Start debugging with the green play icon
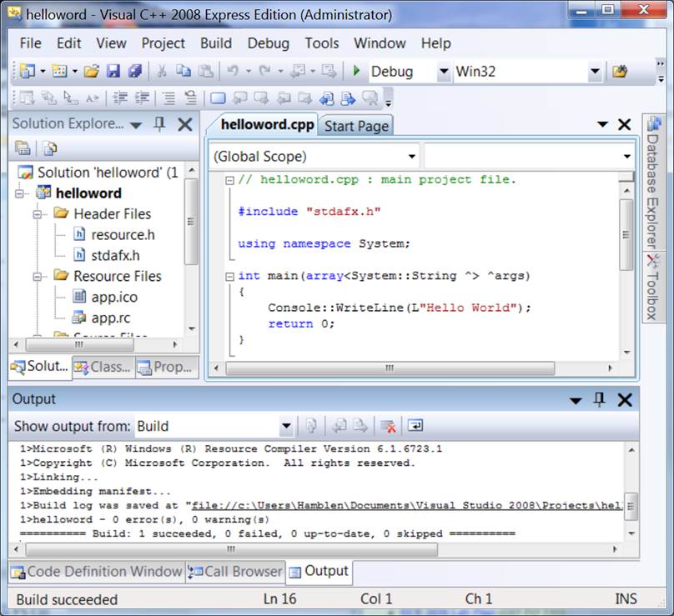This screenshot has height=616, width=674. (356, 71)
